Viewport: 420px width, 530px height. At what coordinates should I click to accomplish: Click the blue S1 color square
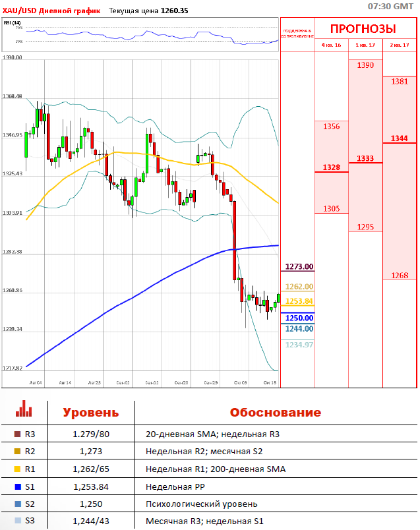(16, 487)
